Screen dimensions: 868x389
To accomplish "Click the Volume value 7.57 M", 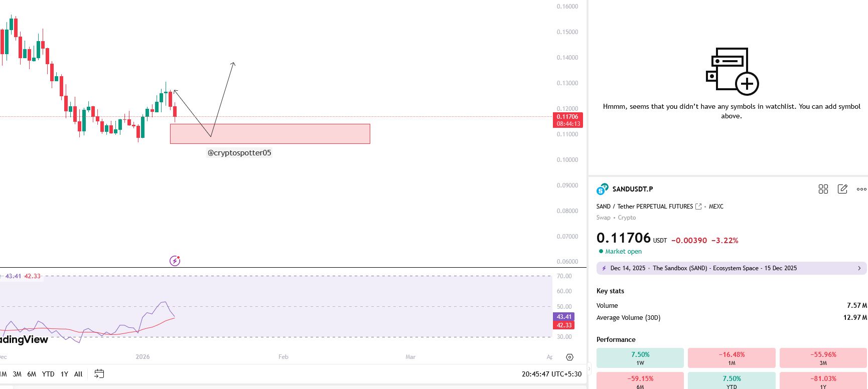I will point(857,306).
